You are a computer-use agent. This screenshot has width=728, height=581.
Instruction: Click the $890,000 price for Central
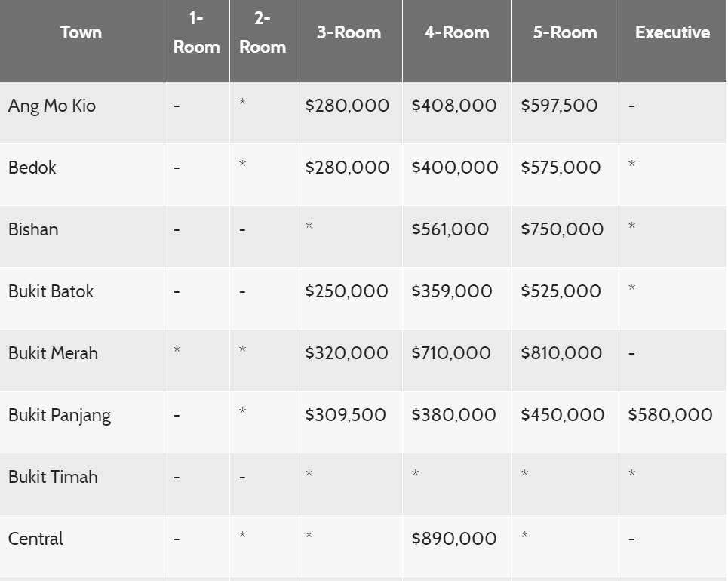point(454,539)
